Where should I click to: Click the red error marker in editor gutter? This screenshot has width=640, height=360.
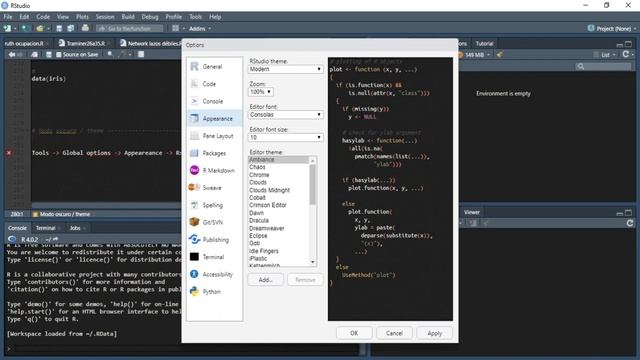point(9,153)
